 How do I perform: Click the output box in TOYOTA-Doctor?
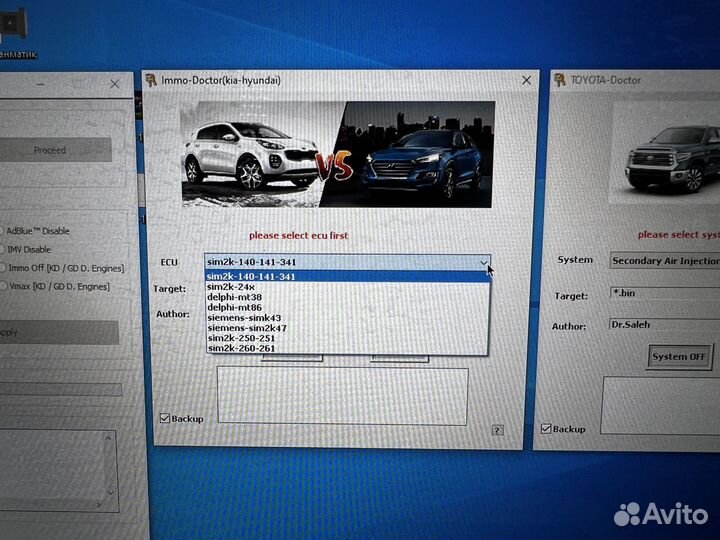click(660, 405)
